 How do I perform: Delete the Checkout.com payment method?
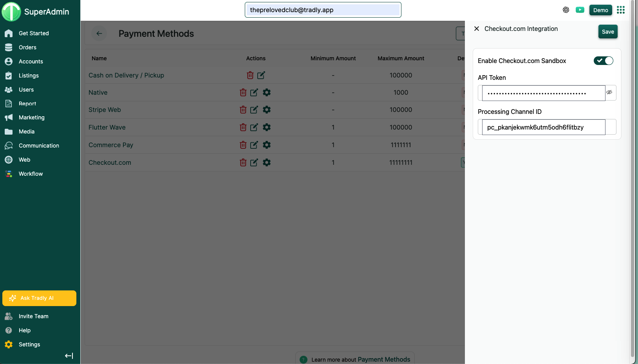(x=243, y=162)
